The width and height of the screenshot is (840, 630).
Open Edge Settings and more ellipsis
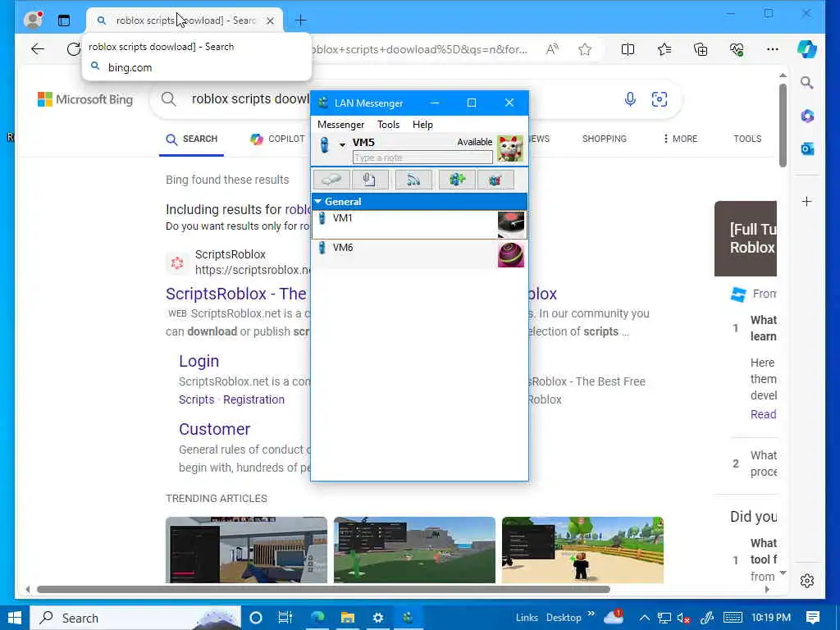point(772,49)
